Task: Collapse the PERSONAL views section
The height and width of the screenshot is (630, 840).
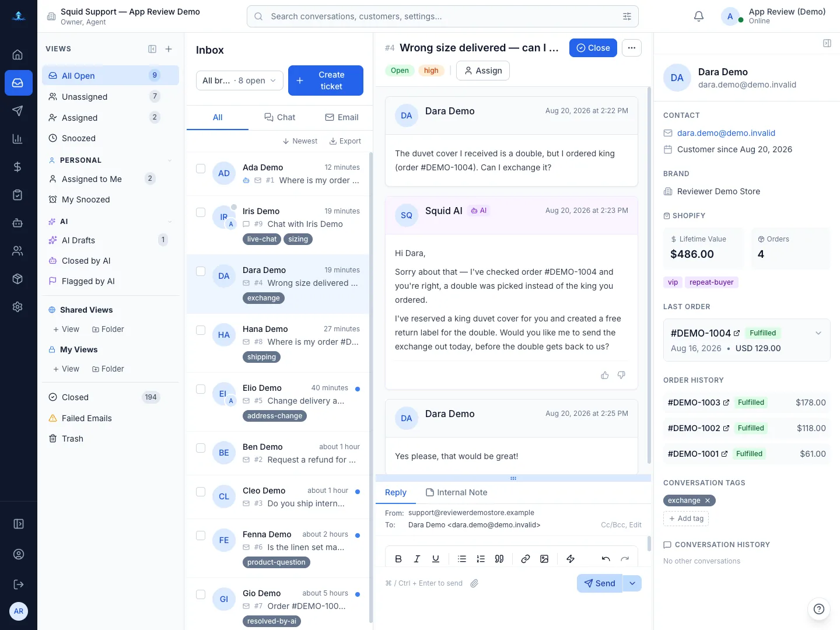Action: (x=170, y=160)
